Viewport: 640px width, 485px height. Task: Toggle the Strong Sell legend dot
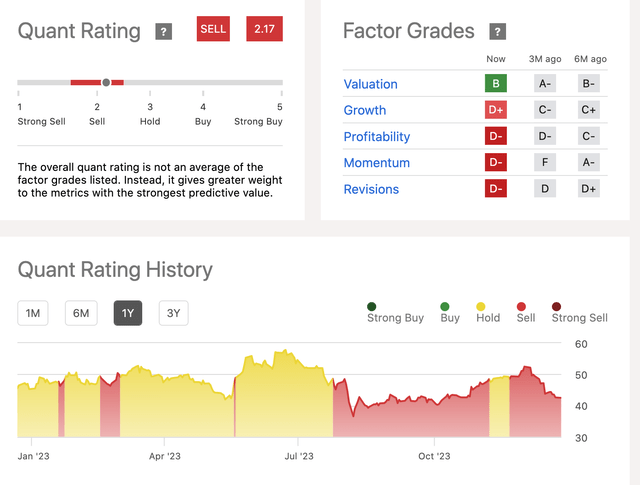(555, 306)
